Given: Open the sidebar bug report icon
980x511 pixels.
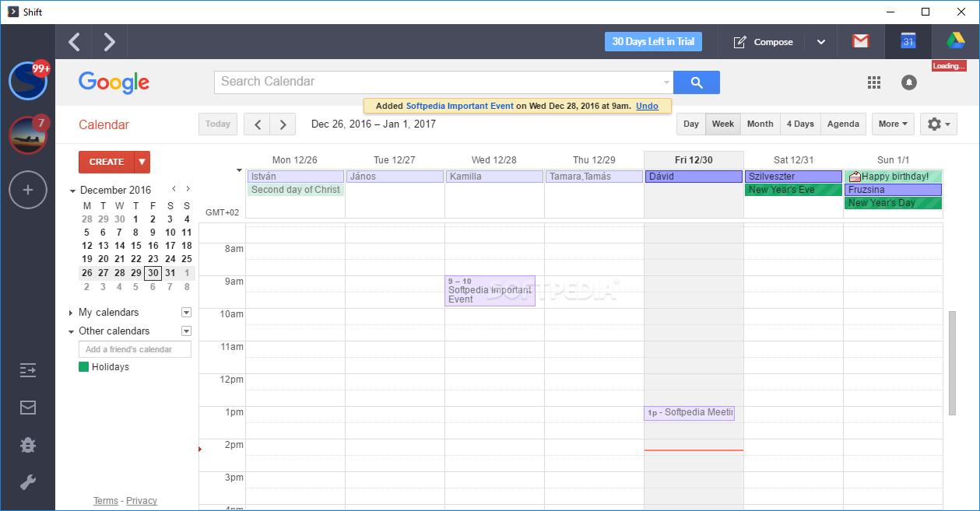Looking at the screenshot, I should pos(28,445).
